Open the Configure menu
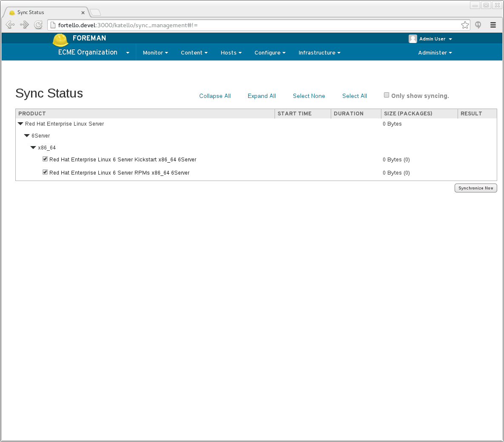Screen dimensions: 504x442 (270, 53)
